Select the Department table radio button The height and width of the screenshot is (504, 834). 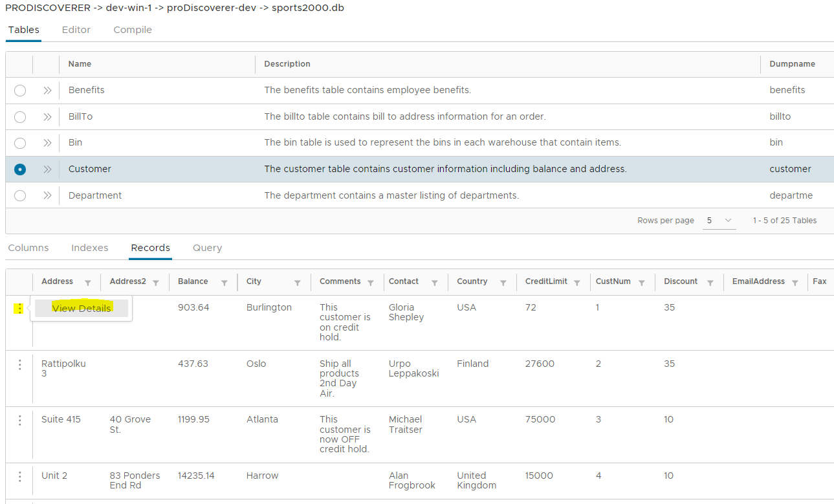(x=19, y=195)
